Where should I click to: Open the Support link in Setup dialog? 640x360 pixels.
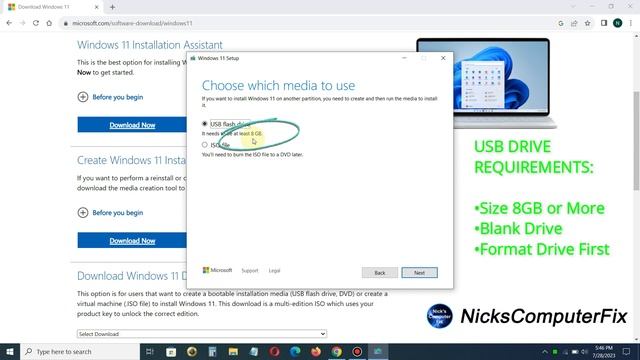click(x=250, y=271)
